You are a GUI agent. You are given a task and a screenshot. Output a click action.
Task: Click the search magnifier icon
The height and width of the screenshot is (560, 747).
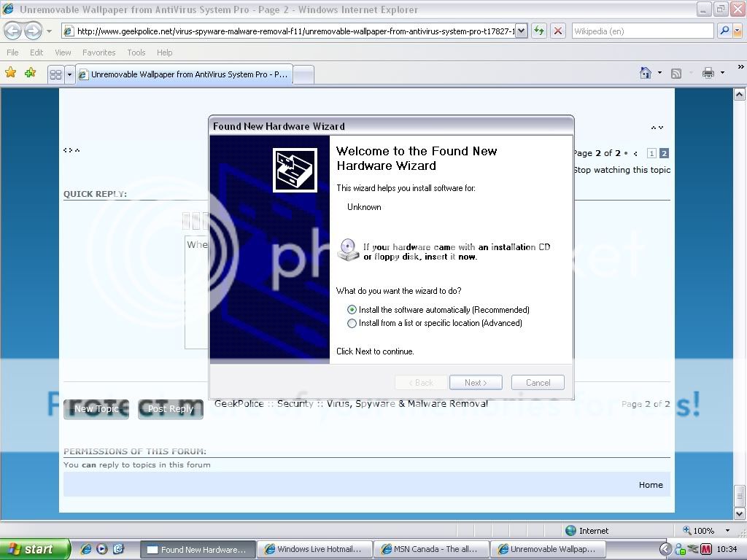tap(724, 31)
